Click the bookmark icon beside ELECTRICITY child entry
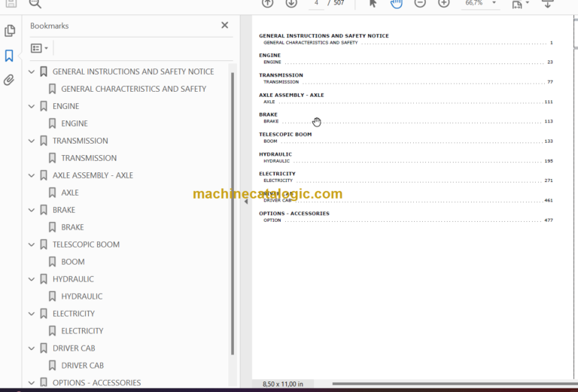Screen dimensions: 578x392 pos(53,331)
